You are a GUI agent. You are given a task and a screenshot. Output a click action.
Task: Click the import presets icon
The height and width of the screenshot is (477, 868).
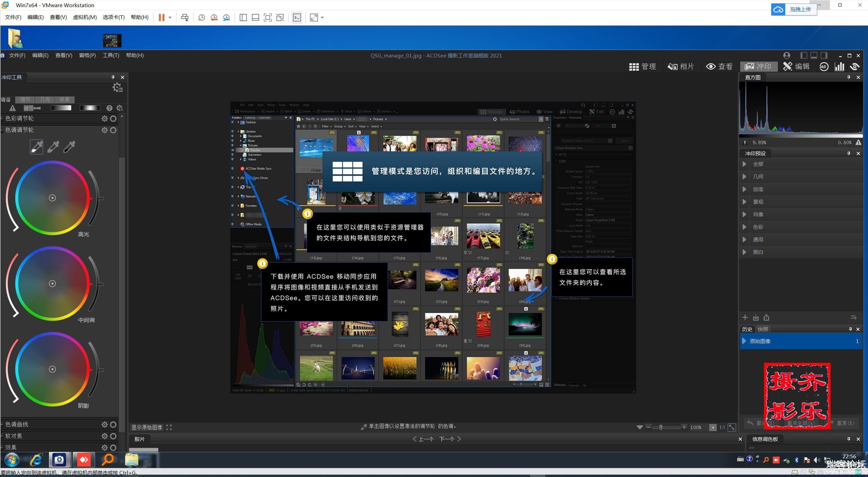point(756,318)
